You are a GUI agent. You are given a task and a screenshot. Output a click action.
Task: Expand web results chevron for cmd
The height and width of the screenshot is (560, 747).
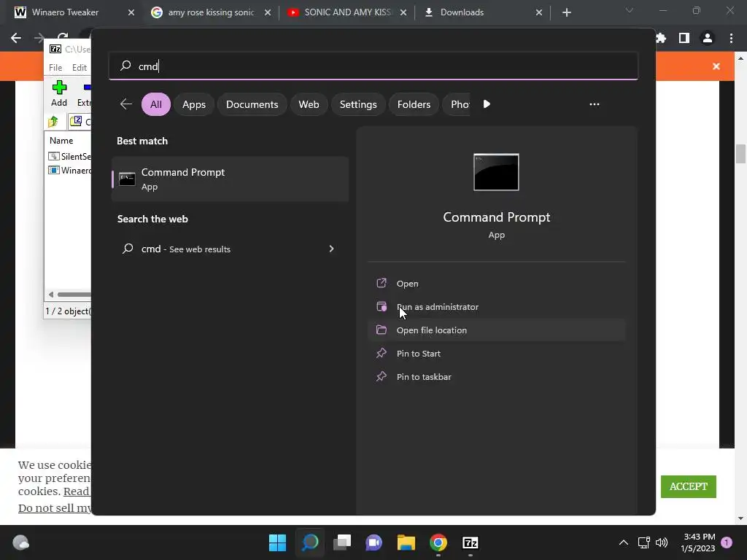(x=332, y=249)
